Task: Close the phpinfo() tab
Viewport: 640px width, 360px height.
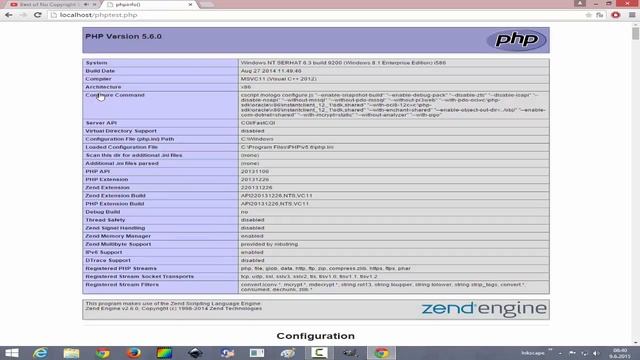Action: tap(190, 4)
